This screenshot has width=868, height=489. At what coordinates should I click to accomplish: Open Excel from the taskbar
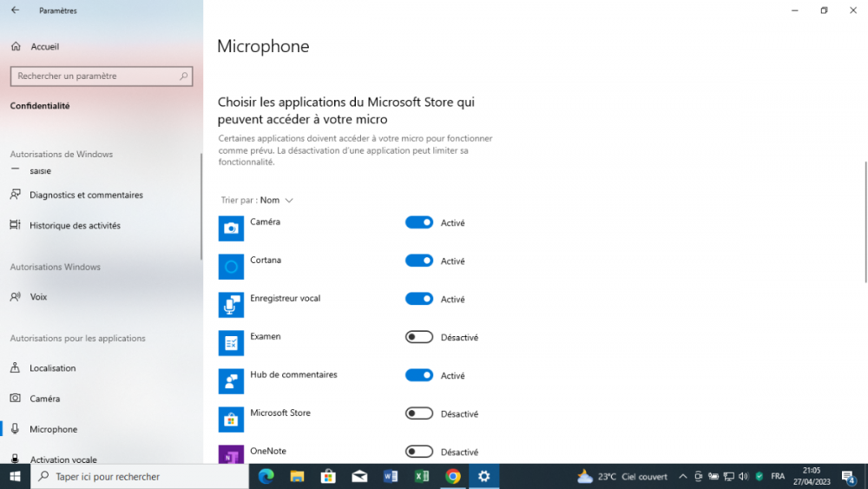coord(422,476)
